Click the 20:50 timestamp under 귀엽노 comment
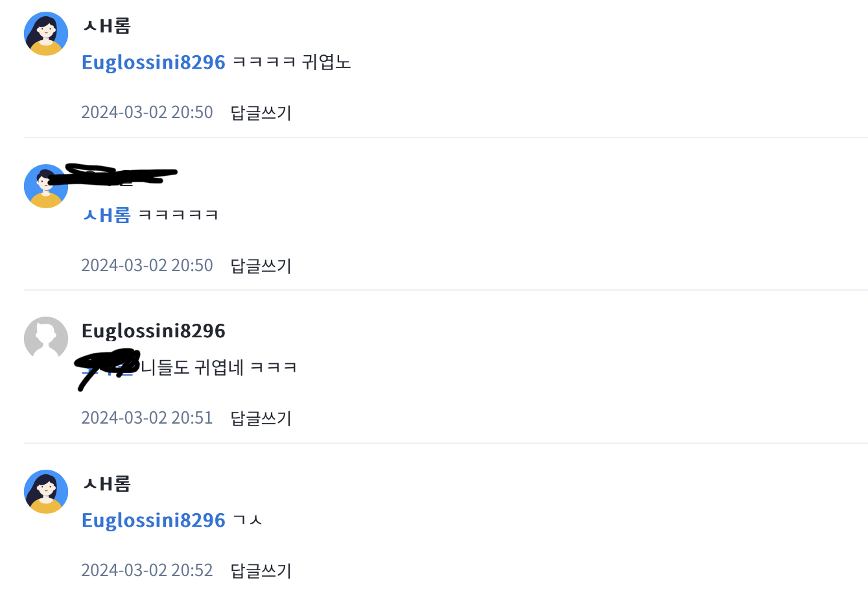 click(x=147, y=112)
